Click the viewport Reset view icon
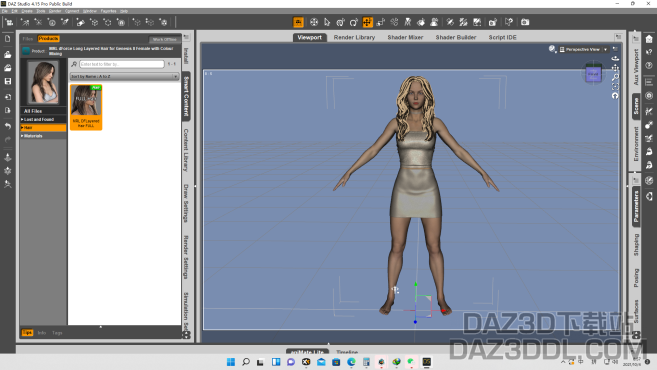The height and width of the screenshot is (370, 657). point(615,96)
